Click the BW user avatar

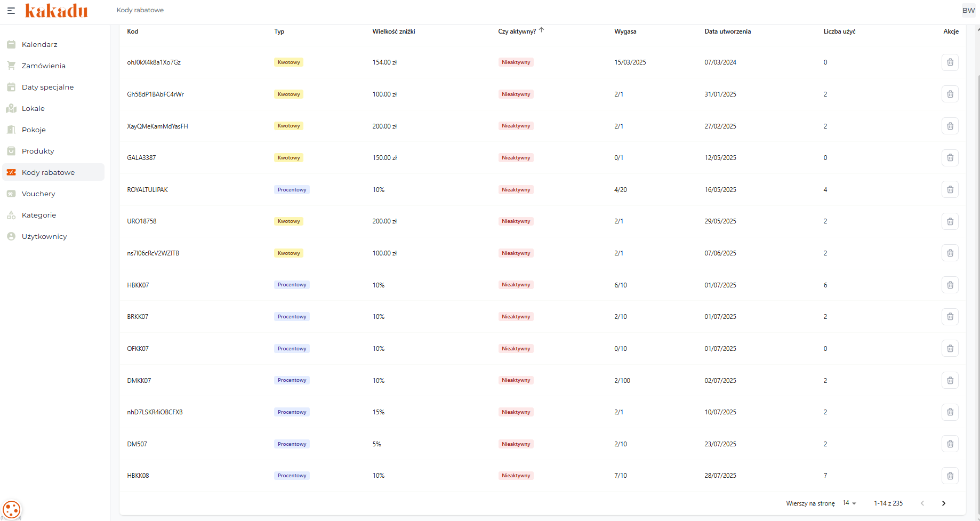968,11
